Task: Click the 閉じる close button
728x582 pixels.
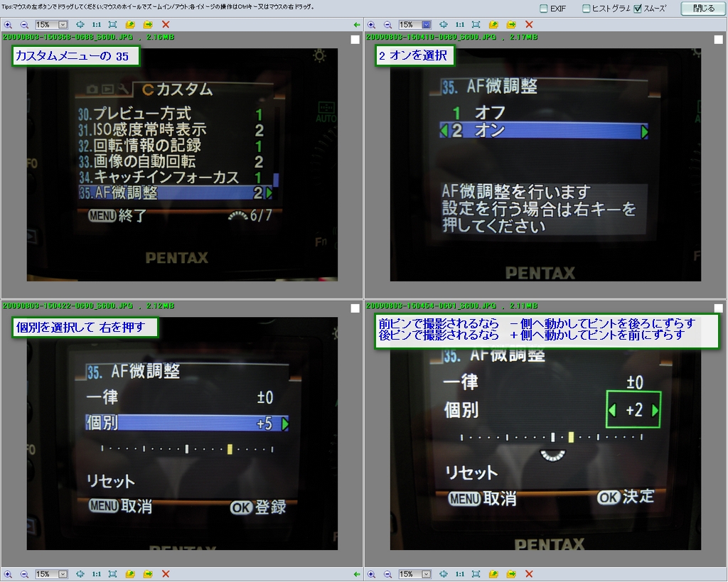Action: 703,9
